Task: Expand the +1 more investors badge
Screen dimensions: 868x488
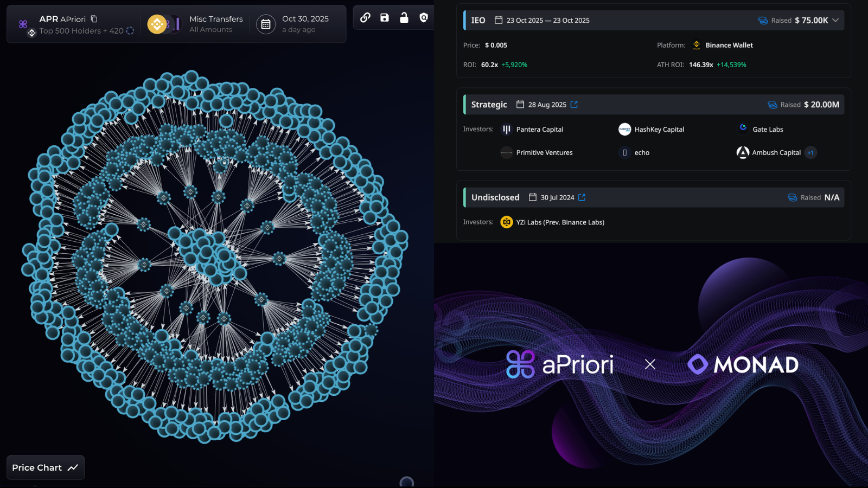Action: (x=810, y=152)
